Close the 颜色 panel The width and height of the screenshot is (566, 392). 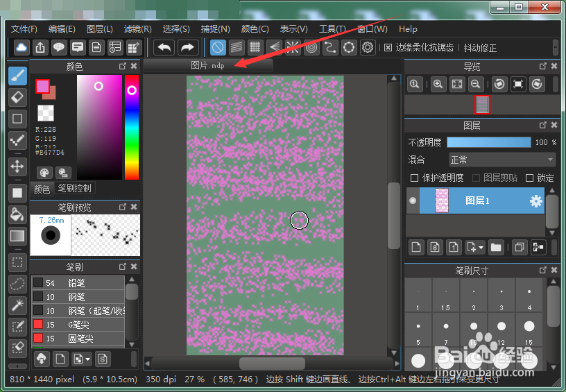pyautogui.click(x=134, y=66)
